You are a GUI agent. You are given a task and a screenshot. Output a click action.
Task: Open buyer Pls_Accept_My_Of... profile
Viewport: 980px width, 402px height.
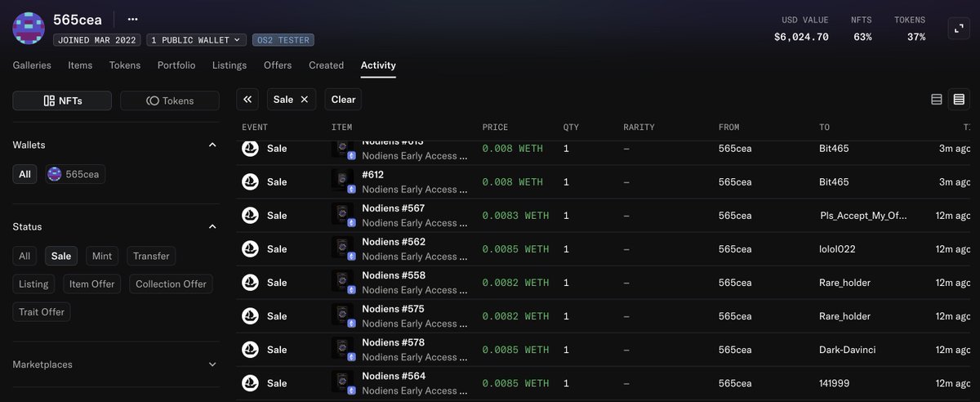point(863,216)
